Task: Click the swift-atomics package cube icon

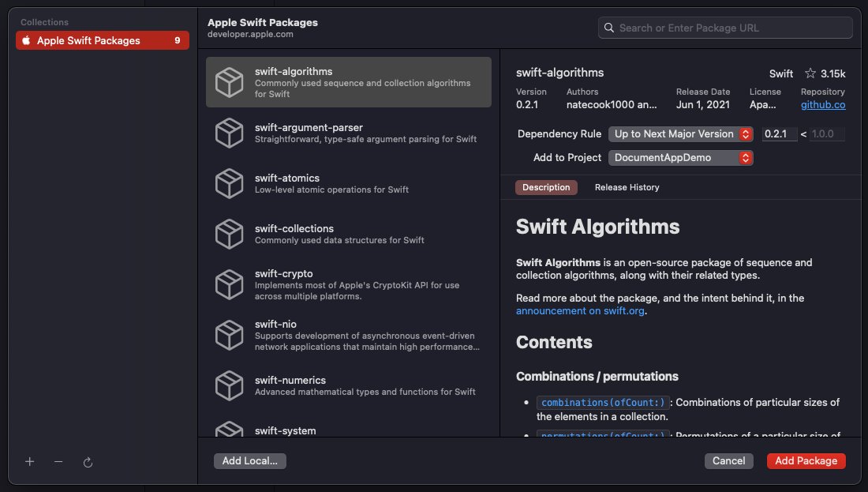Action: coord(229,183)
